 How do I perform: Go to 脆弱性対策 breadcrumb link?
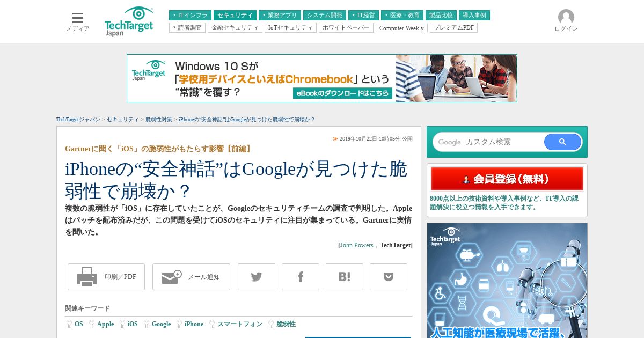click(x=159, y=120)
